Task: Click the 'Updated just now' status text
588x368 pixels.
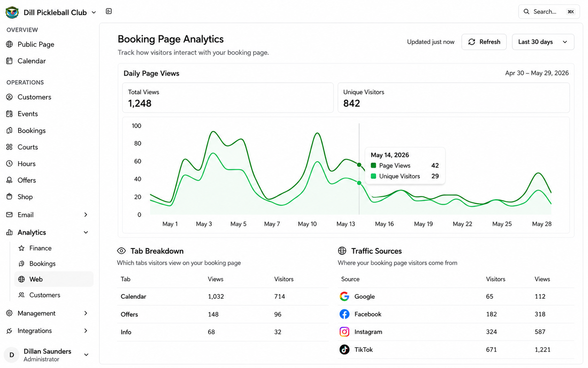Action: coord(430,42)
